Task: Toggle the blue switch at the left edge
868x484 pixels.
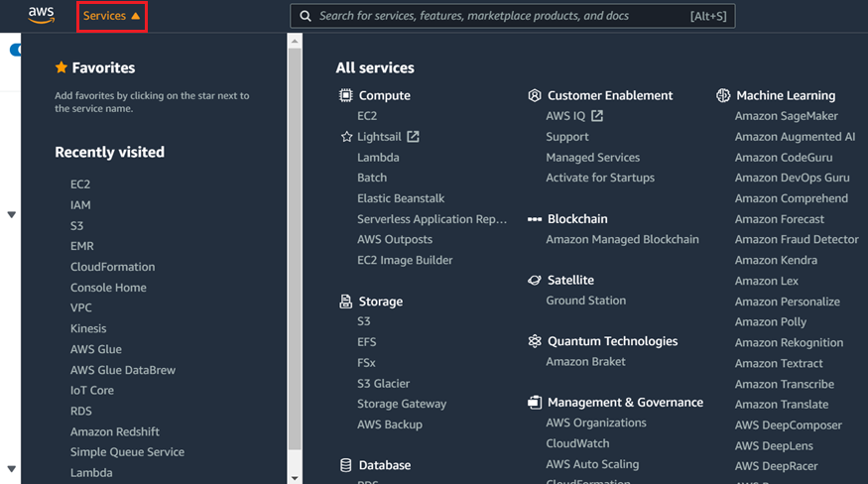Action: pos(15,50)
